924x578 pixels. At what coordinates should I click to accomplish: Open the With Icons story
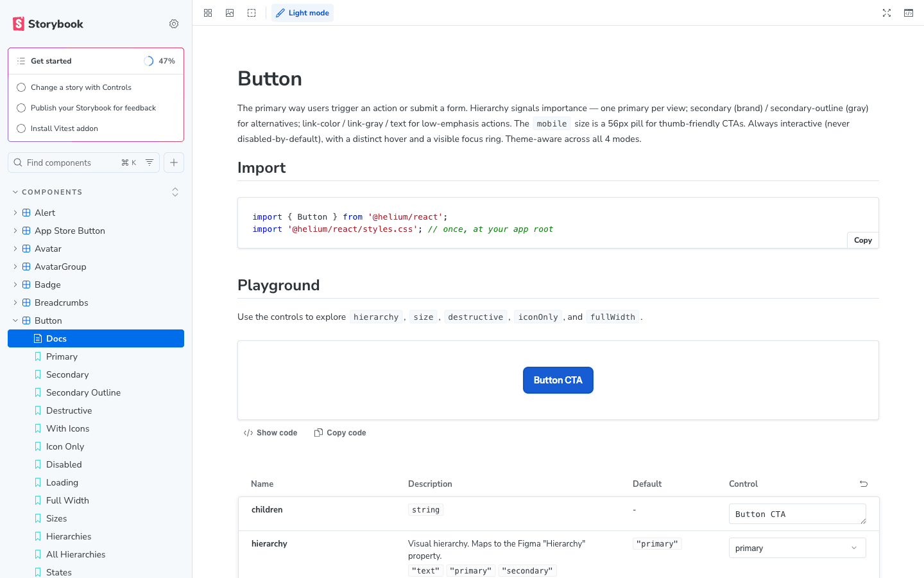(x=67, y=428)
